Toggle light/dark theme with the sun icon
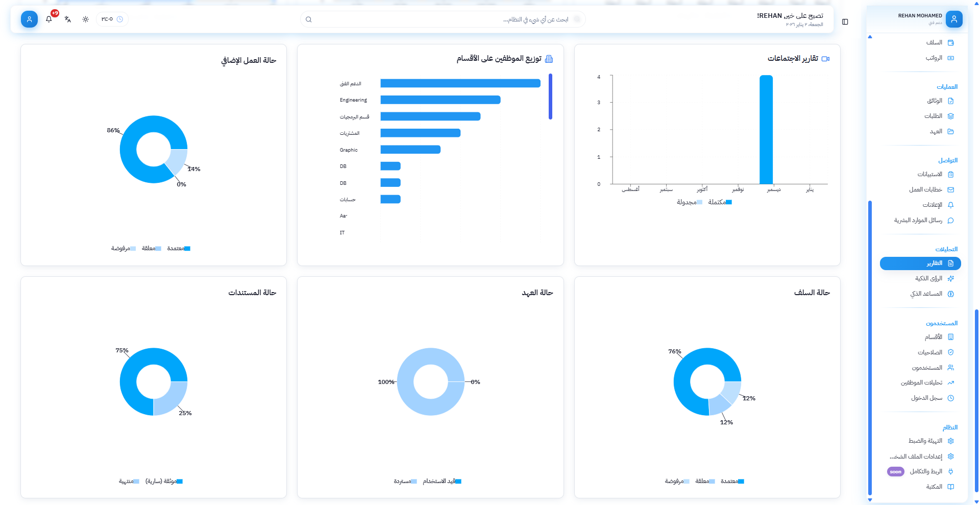Viewport: 980px width, 505px height. point(86,19)
